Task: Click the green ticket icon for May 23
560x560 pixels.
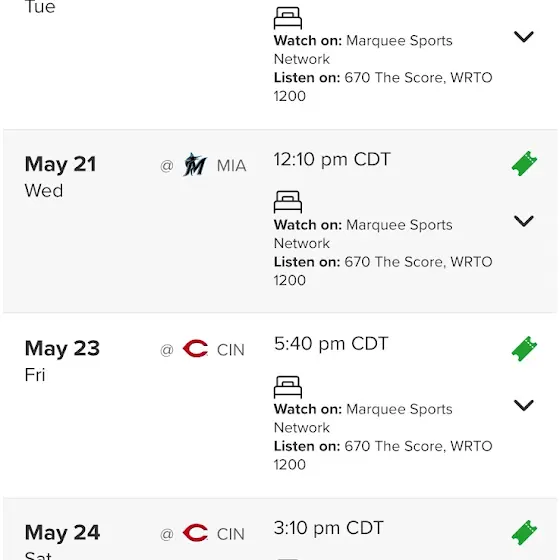Action: [524, 349]
